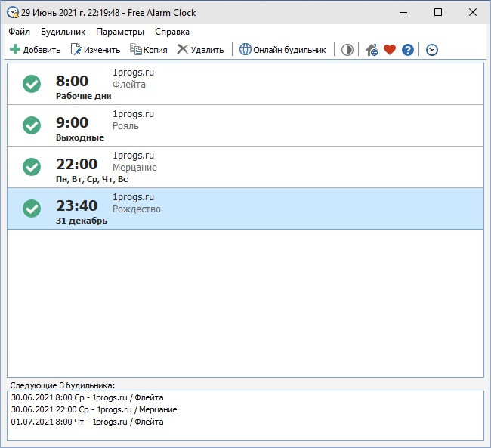The width and height of the screenshot is (491, 448).
Task: Click the red heart icon
Action: (x=390, y=50)
